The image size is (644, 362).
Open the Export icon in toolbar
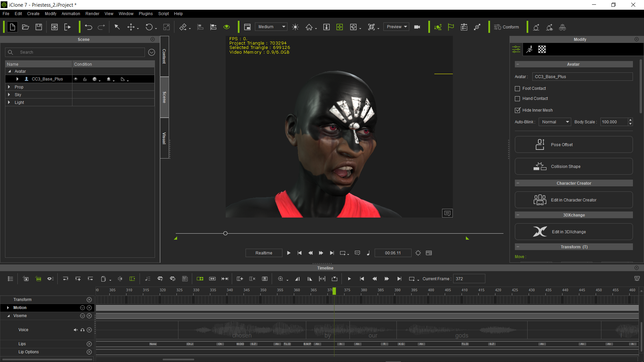[67, 27]
